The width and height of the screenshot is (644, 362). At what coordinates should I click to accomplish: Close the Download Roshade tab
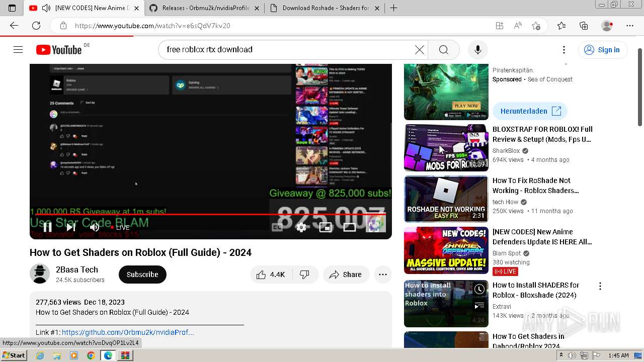coord(377,8)
